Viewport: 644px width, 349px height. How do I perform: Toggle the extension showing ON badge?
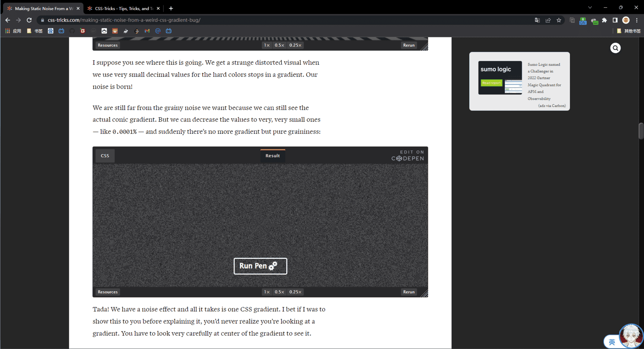583,21
